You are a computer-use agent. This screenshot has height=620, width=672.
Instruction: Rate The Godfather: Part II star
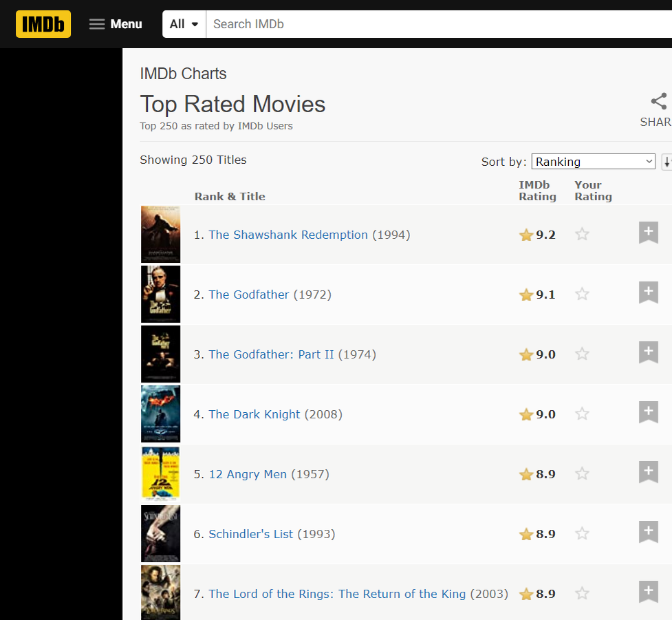click(x=582, y=354)
